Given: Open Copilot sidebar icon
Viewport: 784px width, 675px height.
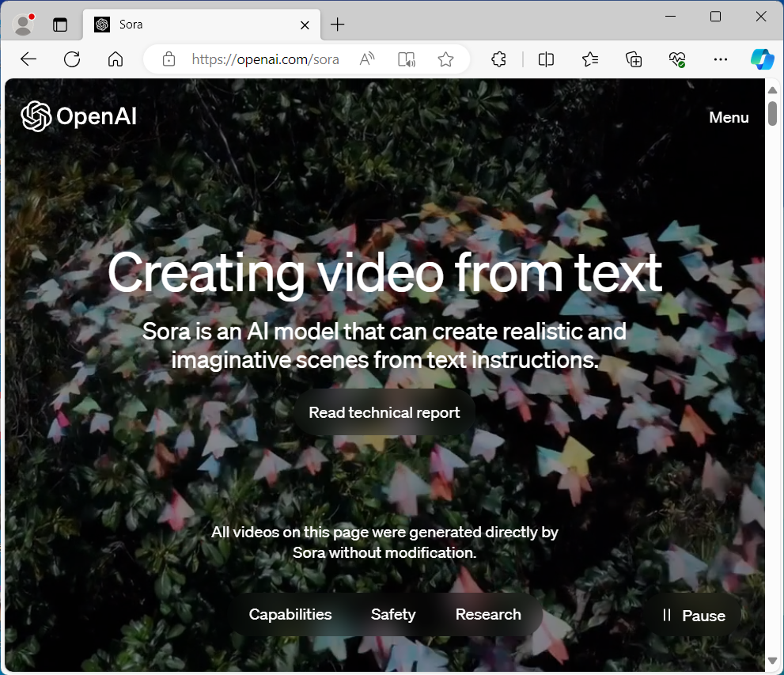Looking at the screenshot, I should 762,59.
